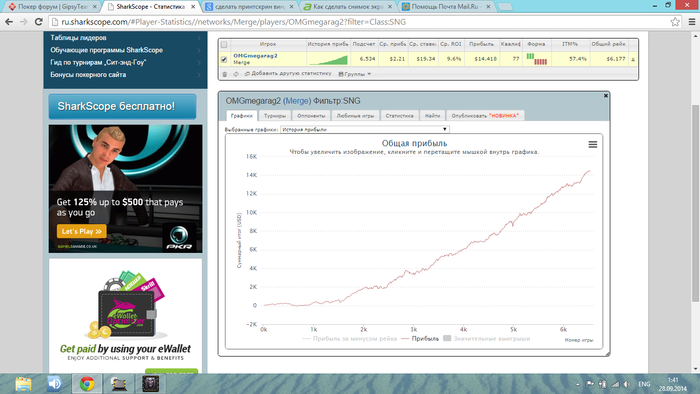
Task: Click the Chrome forward arrow
Action: point(24,22)
